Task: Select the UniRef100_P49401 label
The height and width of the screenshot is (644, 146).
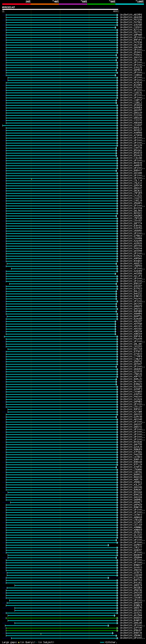Action: click(131, 55)
